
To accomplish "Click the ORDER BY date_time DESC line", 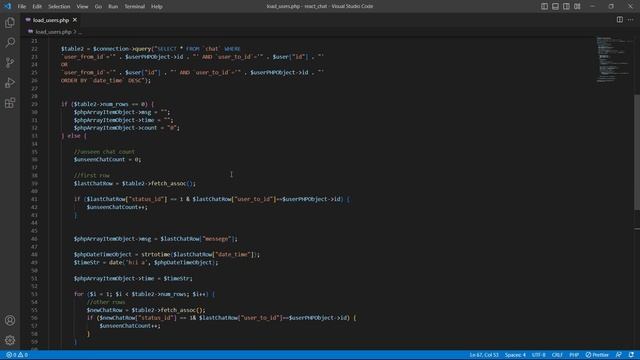I will [106, 80].
